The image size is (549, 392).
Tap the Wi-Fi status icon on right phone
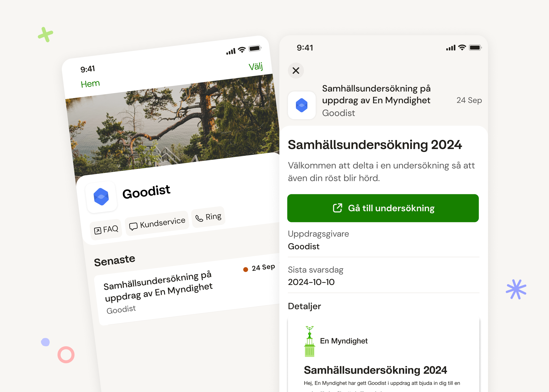point(462,47)
